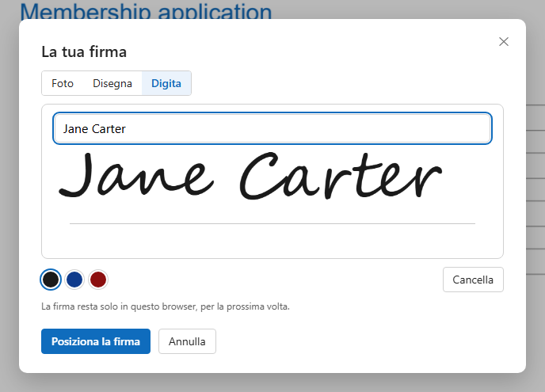Click empty space below the signature baseline
This screenshot has height=392, width=545.
(272, 242)
